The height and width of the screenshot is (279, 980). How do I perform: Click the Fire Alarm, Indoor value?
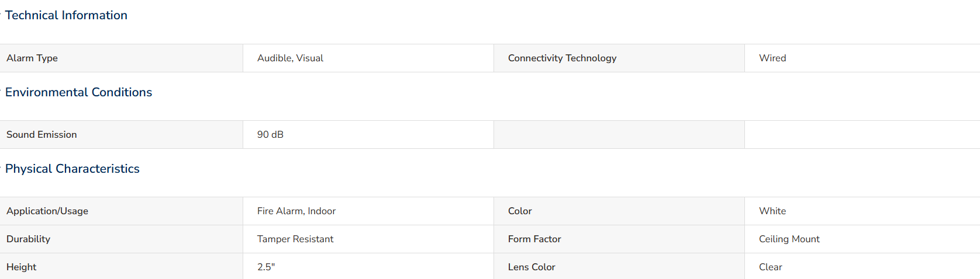coord(296,211)
